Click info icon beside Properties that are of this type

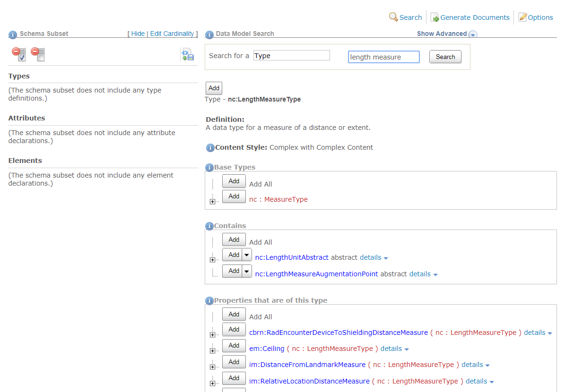click(209, 301)
